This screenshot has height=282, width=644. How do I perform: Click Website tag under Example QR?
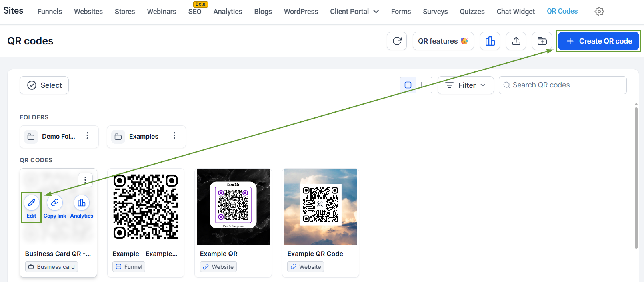[218, 267]
